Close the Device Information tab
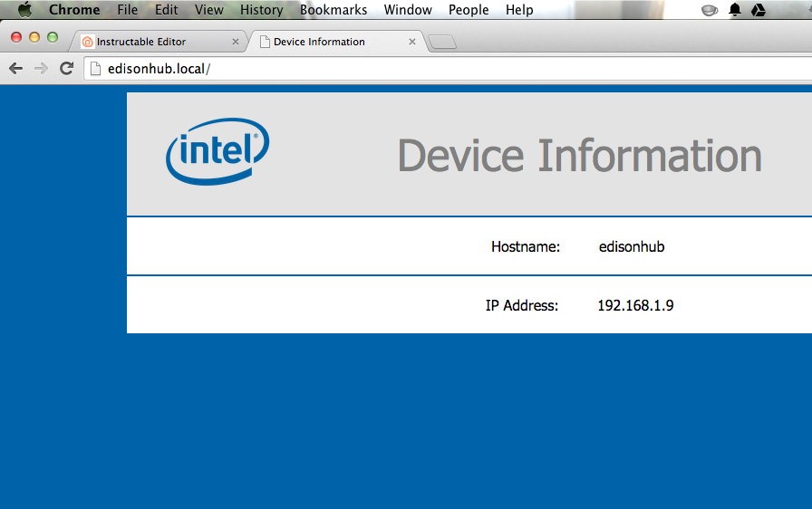This screenshot has height=509, width=812. click(x=412, y=42)
